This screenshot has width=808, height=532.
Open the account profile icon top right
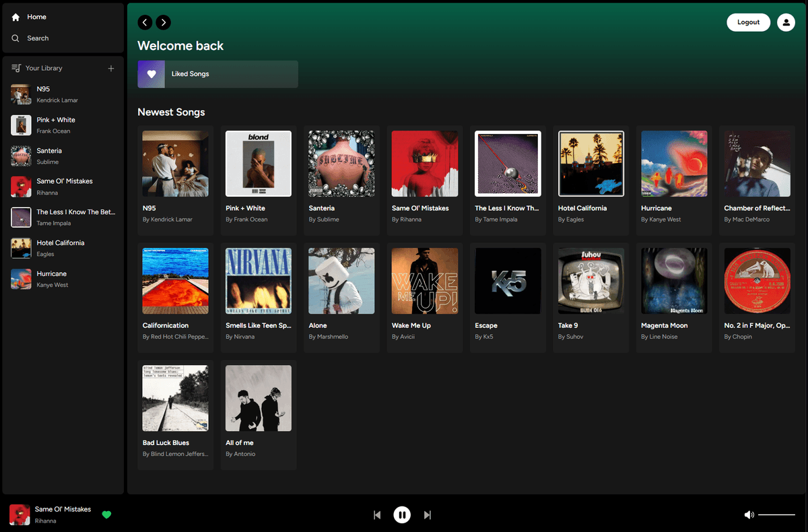(786, 22)
